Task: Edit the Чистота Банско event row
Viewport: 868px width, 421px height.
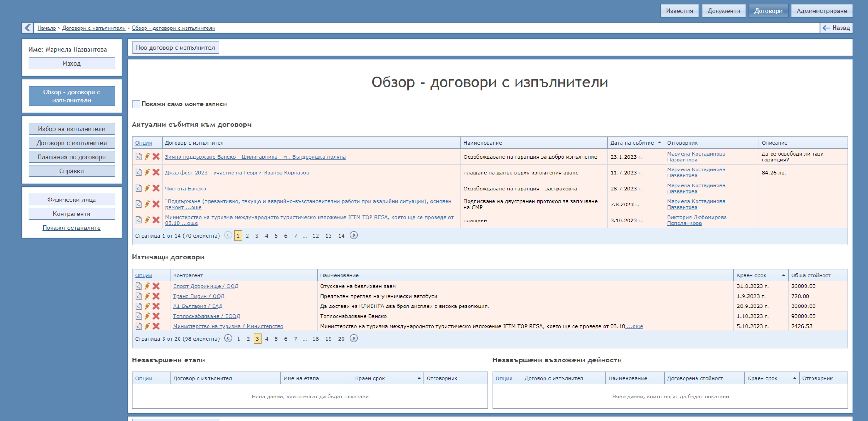Action: [x=147, y=188]
